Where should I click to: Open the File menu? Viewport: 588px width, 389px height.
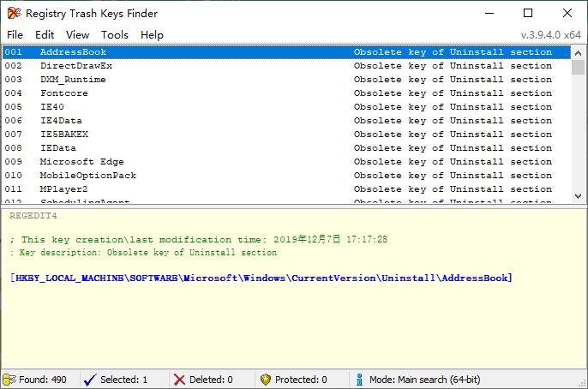point(15,35)
